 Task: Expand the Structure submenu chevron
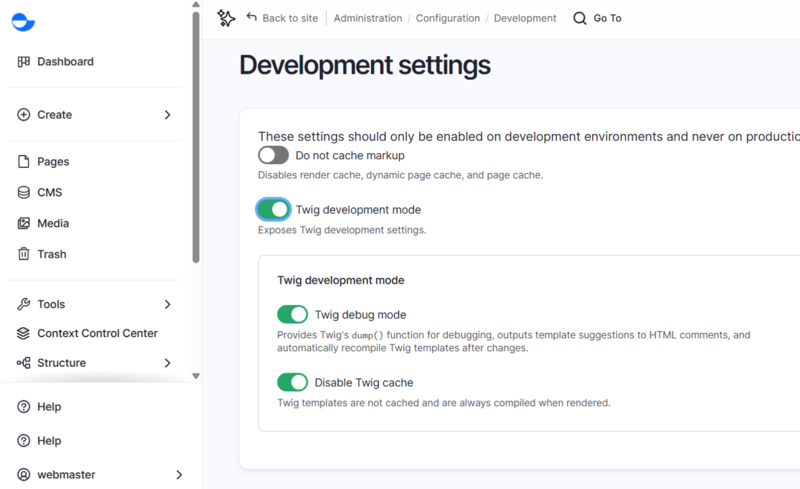click(x=167, y=363)
